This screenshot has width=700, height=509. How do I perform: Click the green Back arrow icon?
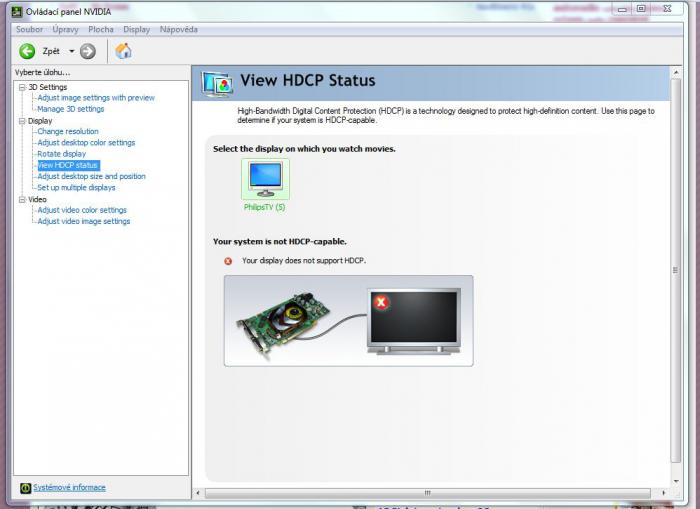pyautogui.click(x=27, y=51)
